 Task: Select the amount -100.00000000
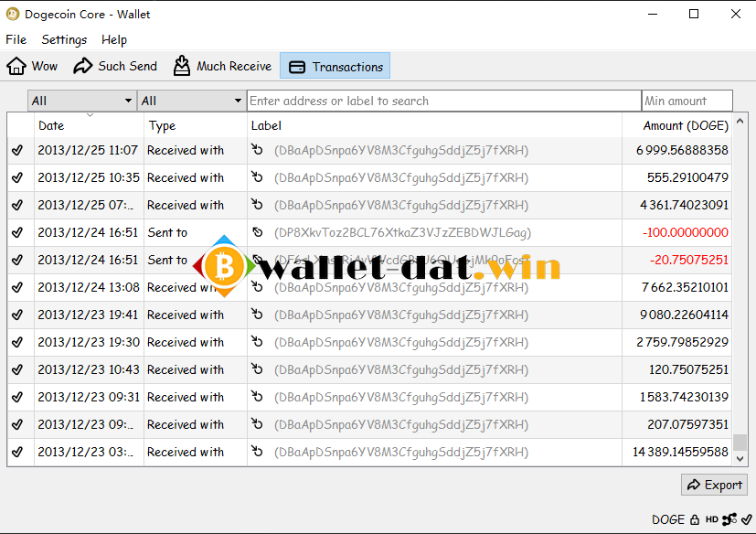pos(685,232)
